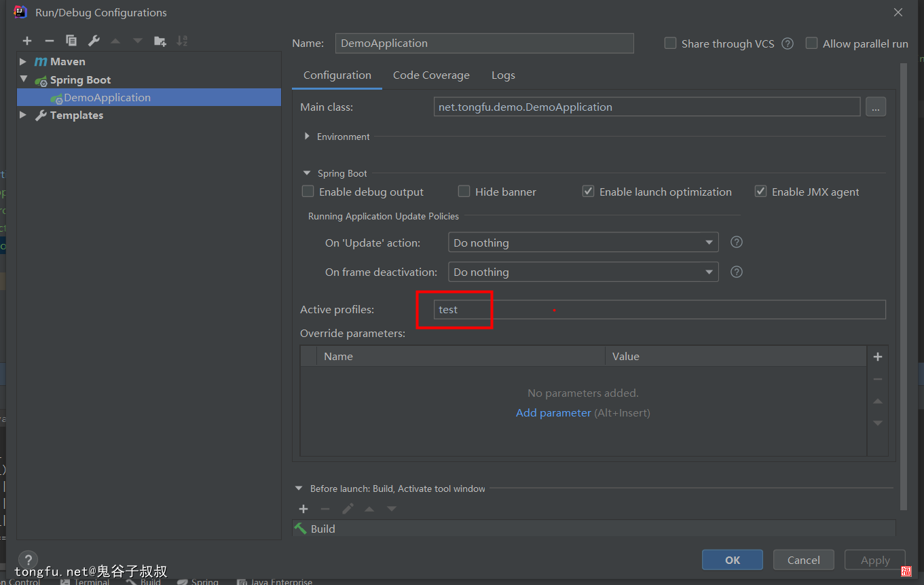This screenshot has width=924, height=585.
Task: Click Apply button
Action: tap(875, 560)
